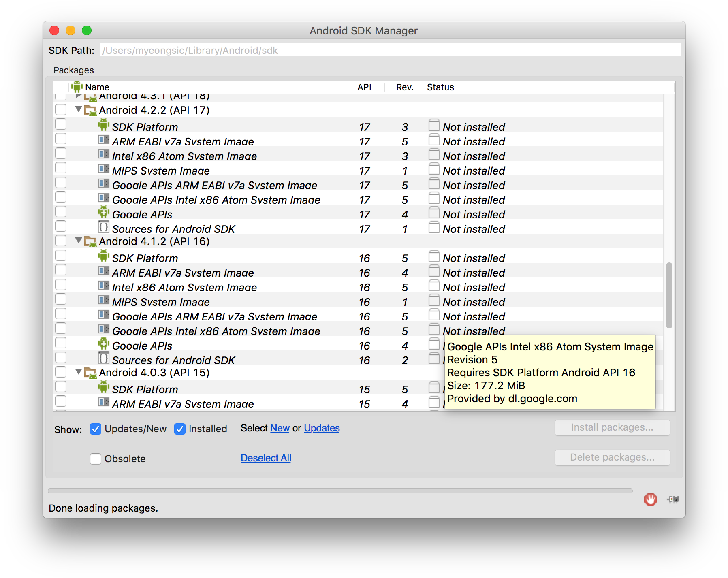The height and width of the screenshot is (578, 728).
Task: Click the Android log icon in the bottom-right corner
Action: click(x=673, y=499)
